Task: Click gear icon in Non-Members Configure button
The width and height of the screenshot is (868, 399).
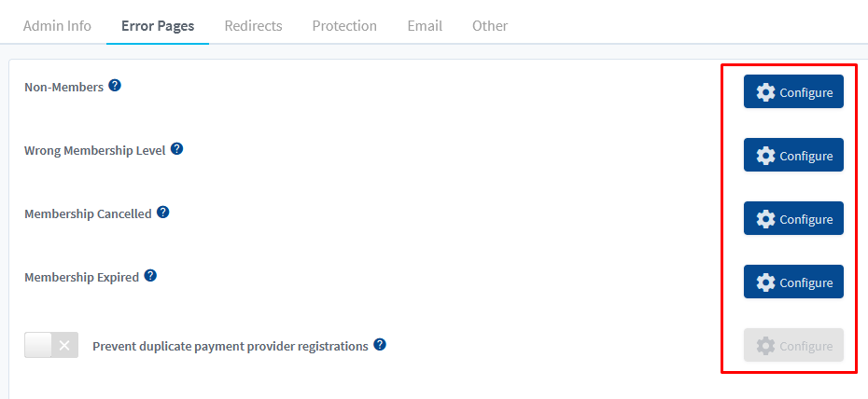Action: 765,92
